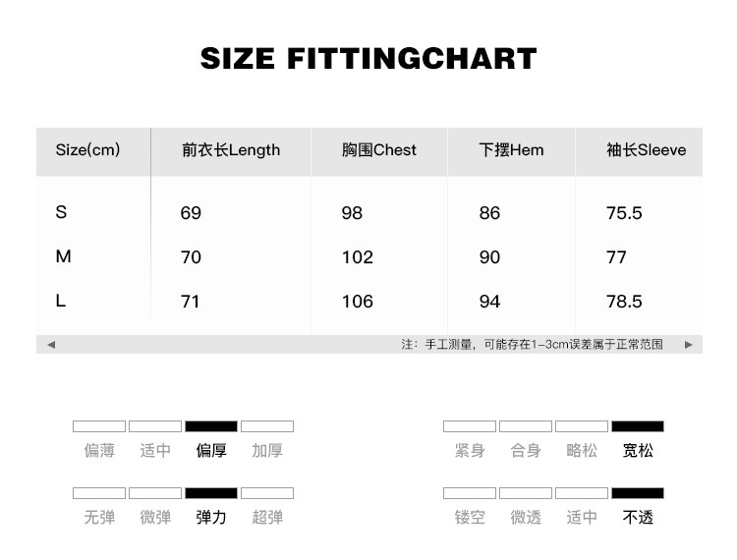Click the Size(cm) header cell

tap(87, 150)
